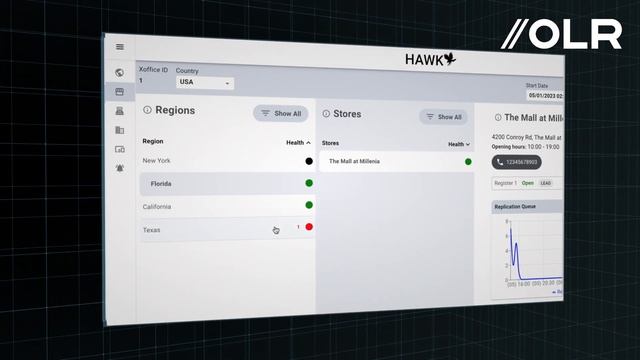Click the store address 4200 Conroy Rd
The image size is (640, 360).
(527, 138)
